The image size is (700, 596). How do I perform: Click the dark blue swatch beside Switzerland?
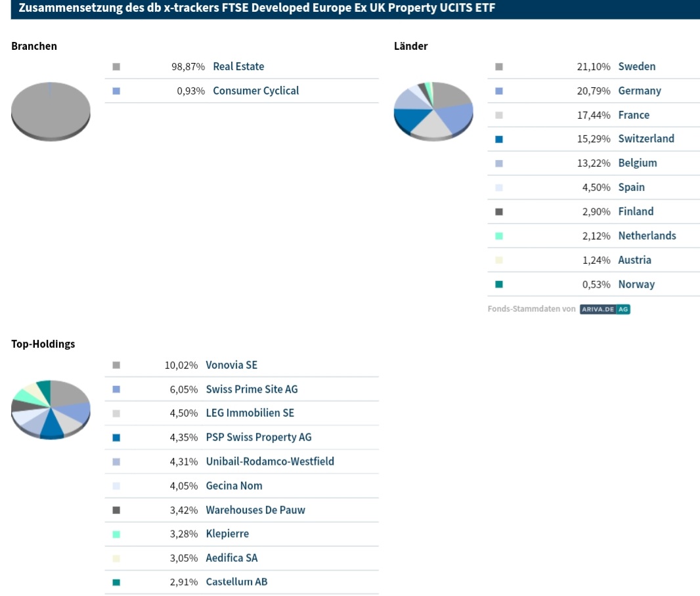499,139
